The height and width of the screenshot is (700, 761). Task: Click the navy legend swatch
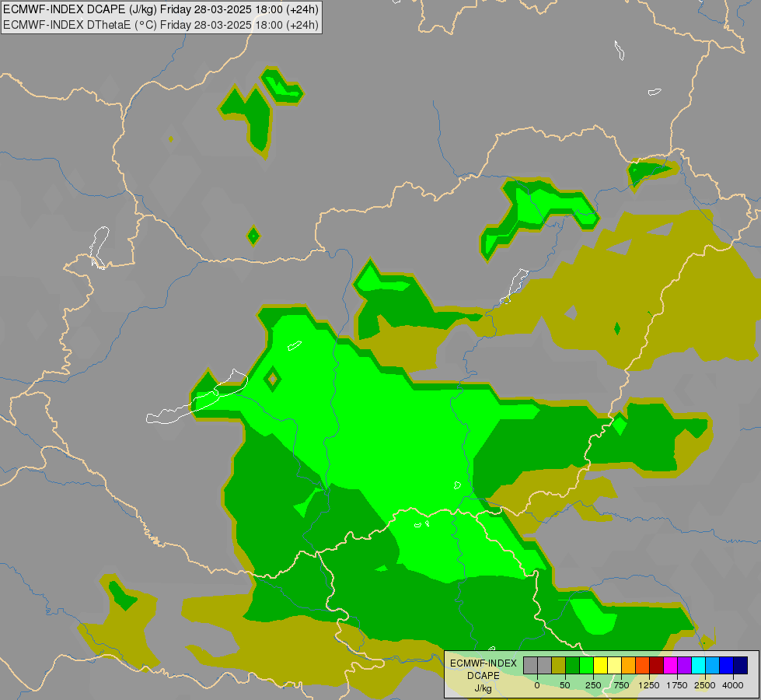click(741, 665)
